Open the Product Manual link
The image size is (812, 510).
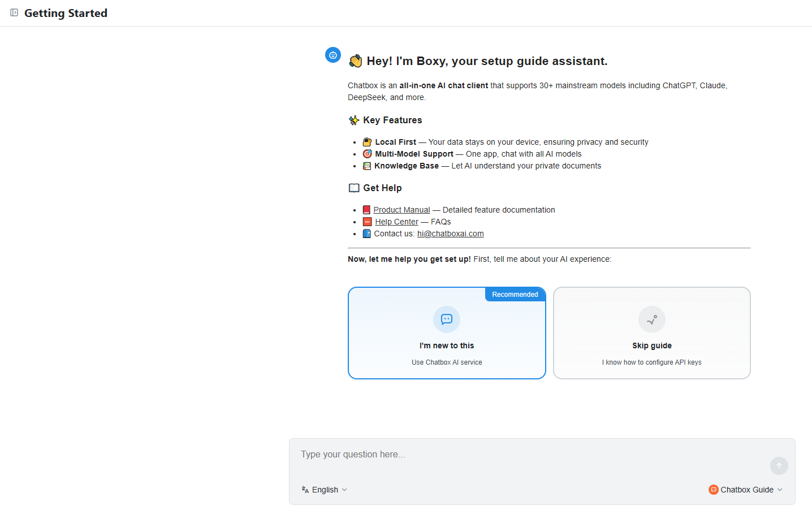pos(401,210)
